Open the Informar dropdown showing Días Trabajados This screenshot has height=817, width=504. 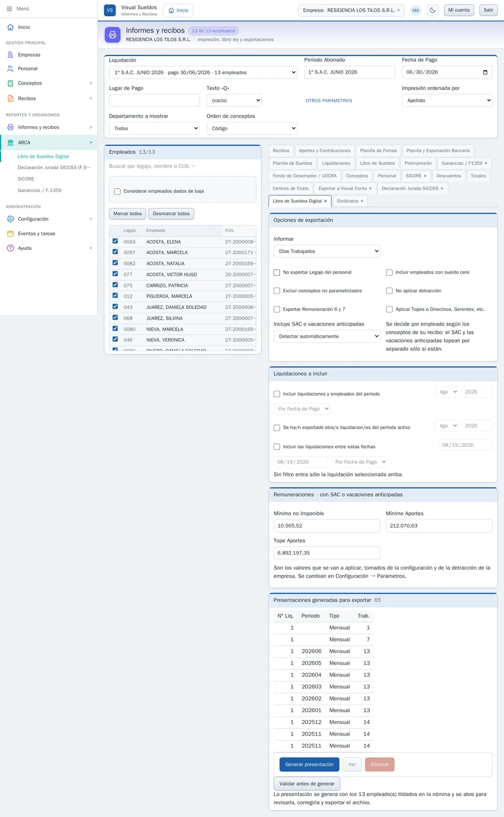327,252
